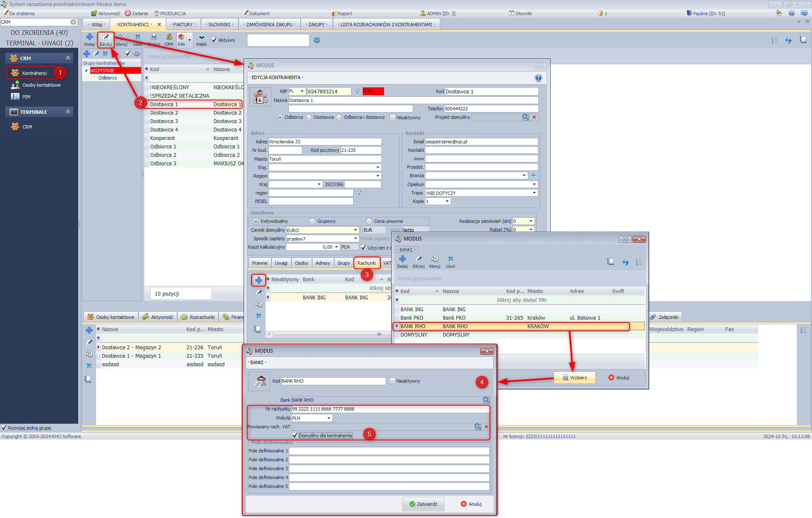Open the Adresy tab in contractor editor
This screenshot has height=518, width=812.
point(323,263)
